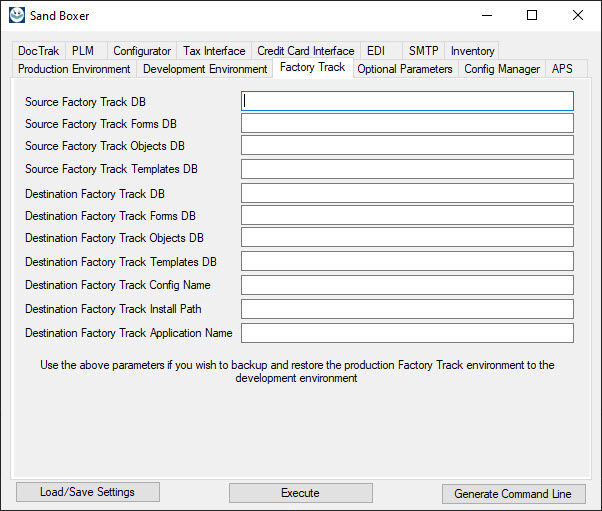The height and width of the screenshot is (511, 602).
Task: Select the Configurator tab
Action: point(142,51)
